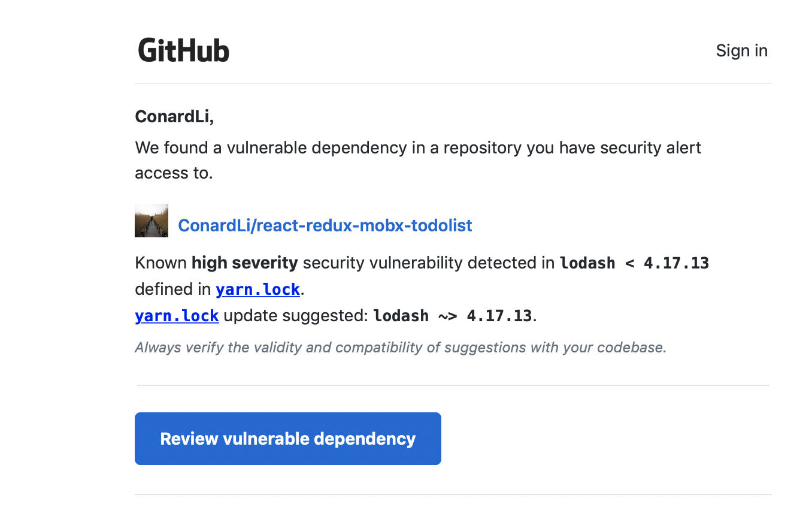Screen dimensions: 812x513
Task: Open yarn.lock link before 'update suggested'
Action: coord(177,316)
